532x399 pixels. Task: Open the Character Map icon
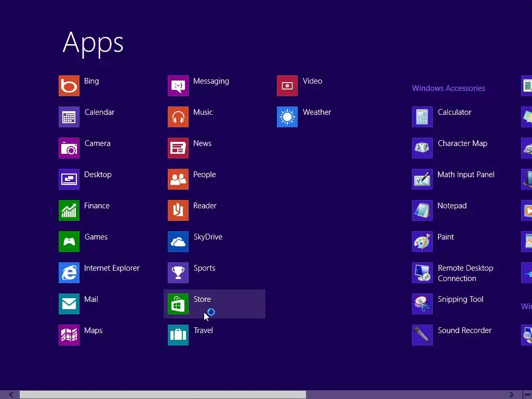tap(422, 148)
